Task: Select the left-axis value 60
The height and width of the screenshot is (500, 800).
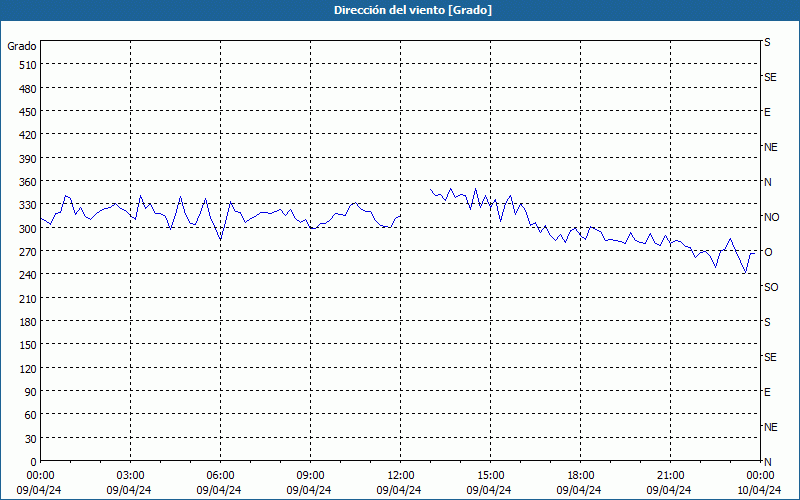Action: pos(31,415)
